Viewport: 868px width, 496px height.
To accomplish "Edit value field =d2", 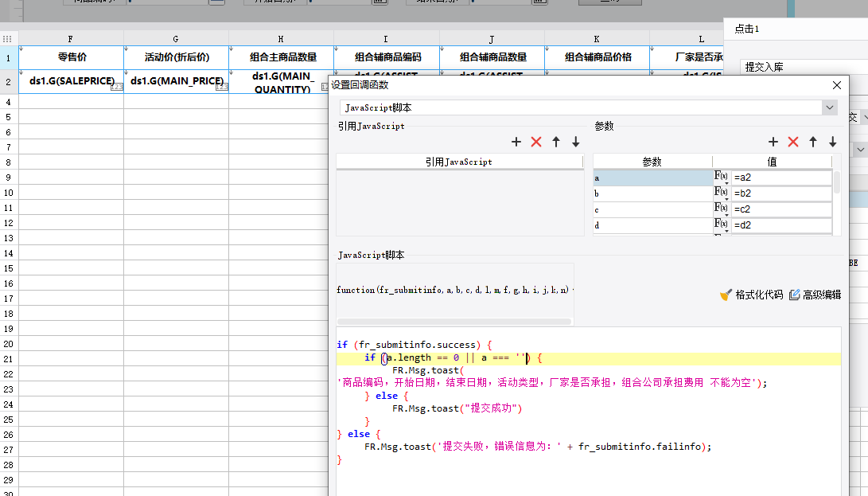I will pos(781,225).
